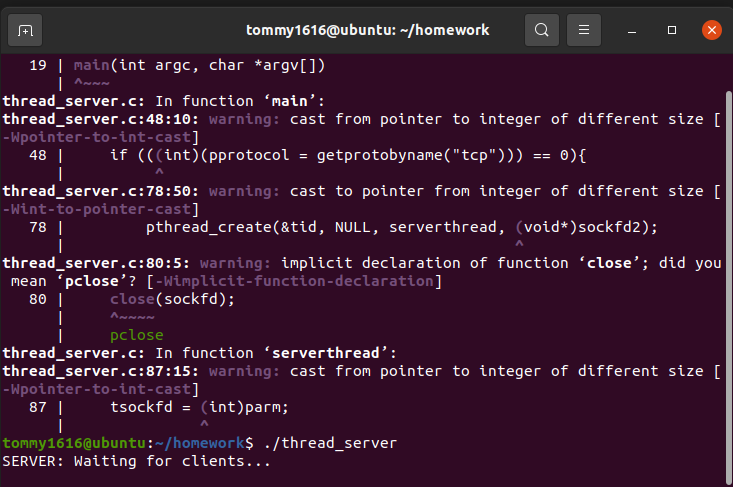This screenshot has width=733, height=487.
Task: Click the thread_server.c:87:15 warning location
Action: [102, 371]
